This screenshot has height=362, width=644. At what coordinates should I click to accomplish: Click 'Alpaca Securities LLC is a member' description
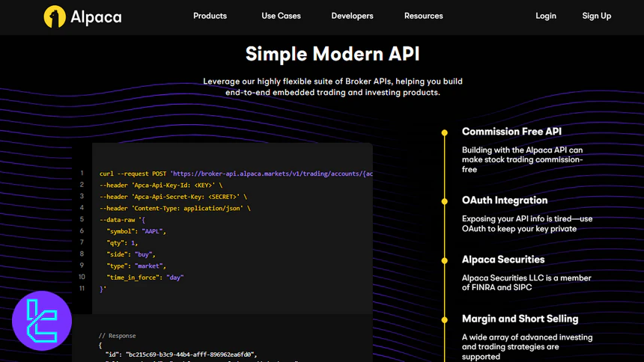tap(526, 283)
